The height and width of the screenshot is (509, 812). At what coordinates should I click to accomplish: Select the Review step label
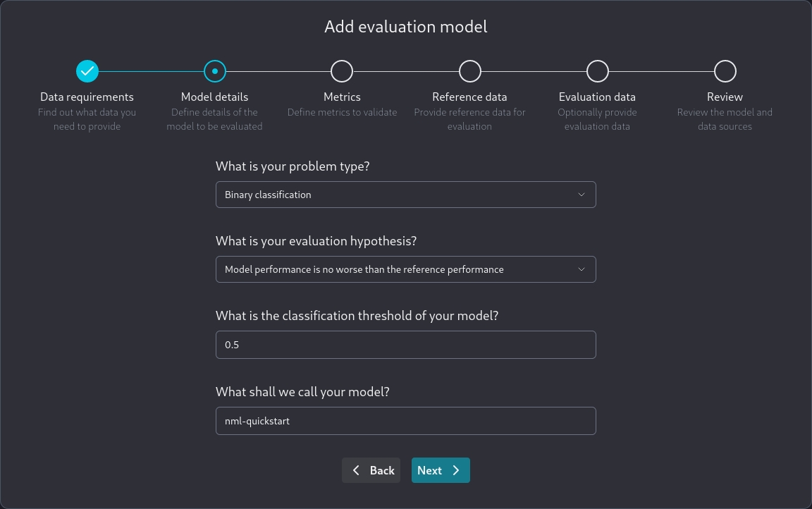click(x=725, y=97)
